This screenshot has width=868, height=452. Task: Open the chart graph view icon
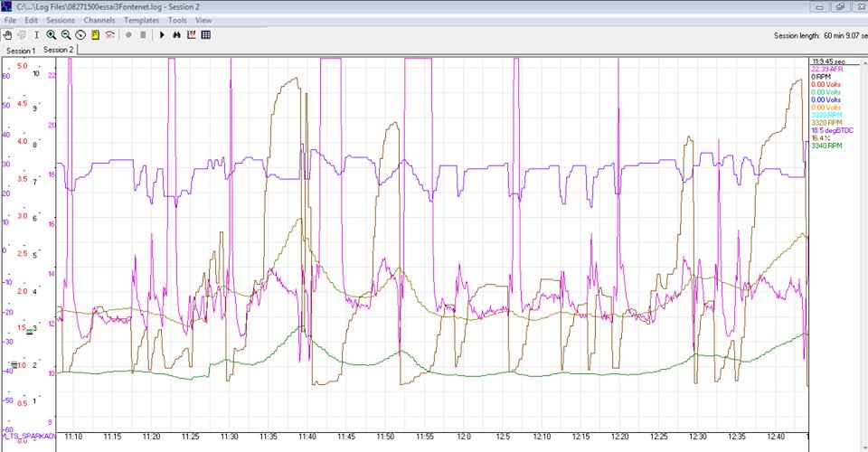[x=192, y=35]
